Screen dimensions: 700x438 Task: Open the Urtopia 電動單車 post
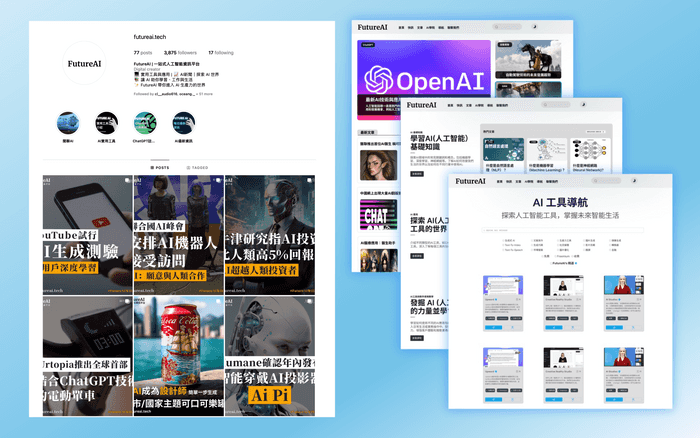coord(88,356)
